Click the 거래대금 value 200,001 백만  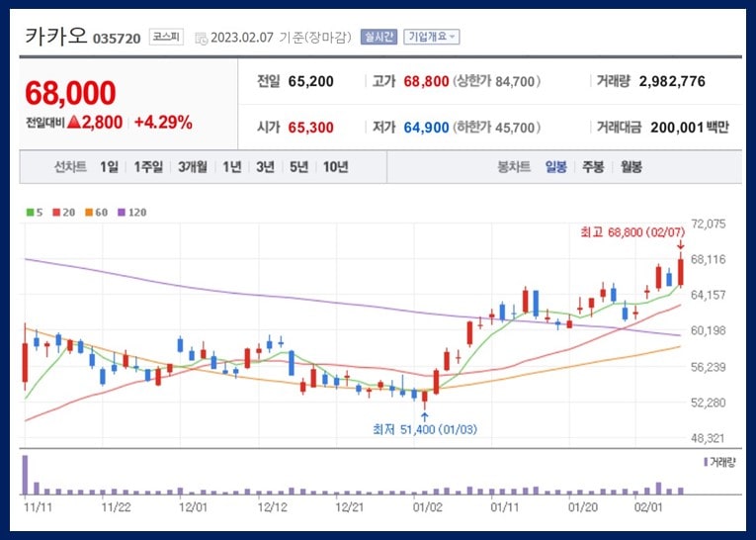pos(690,128)
